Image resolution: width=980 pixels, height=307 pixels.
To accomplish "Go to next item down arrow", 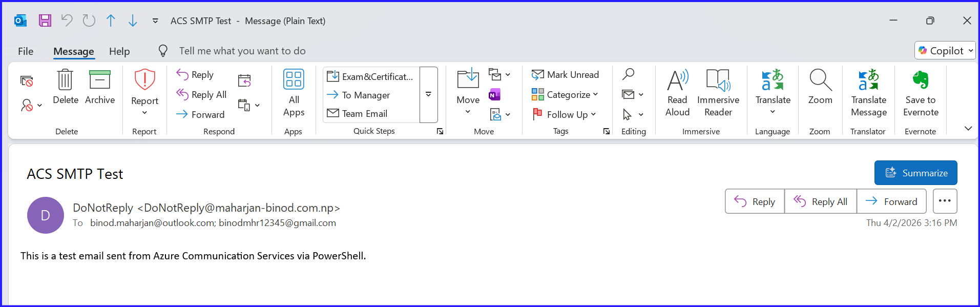I will tap(133, 21).
